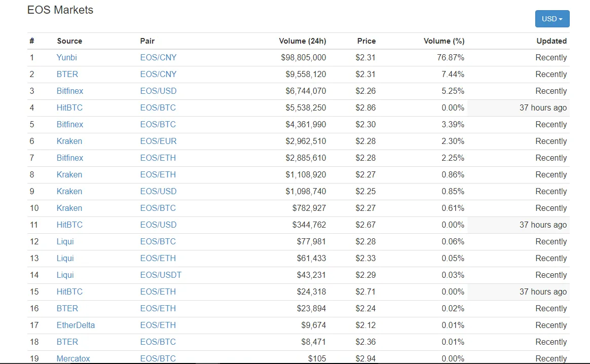Open the EOS/BTC pair in row 19

click(x=158, y=359)
